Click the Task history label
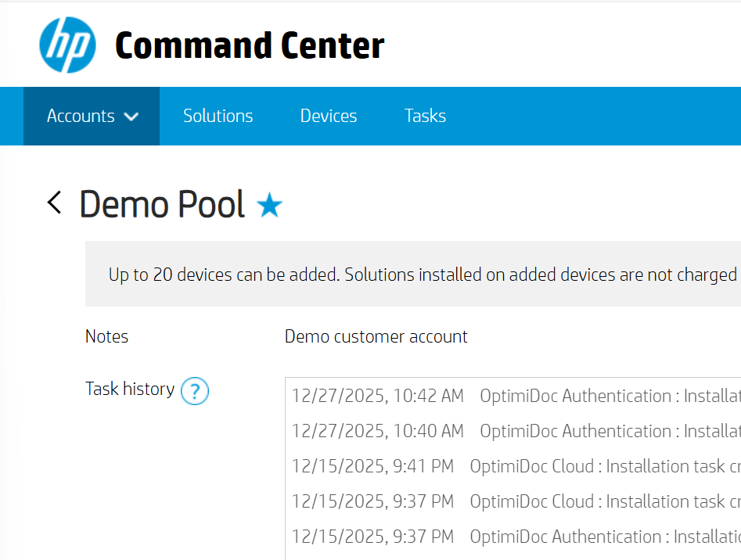This screenshot has width=741, height=560. (x=129, y=389)
